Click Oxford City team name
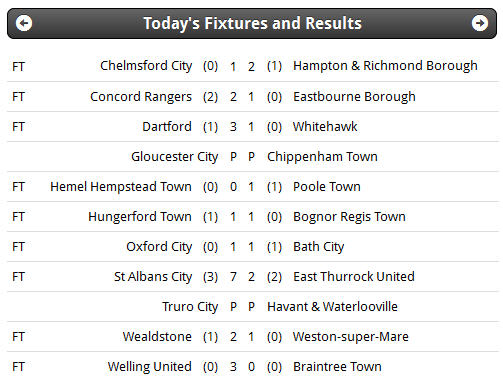 coord(159,247)
